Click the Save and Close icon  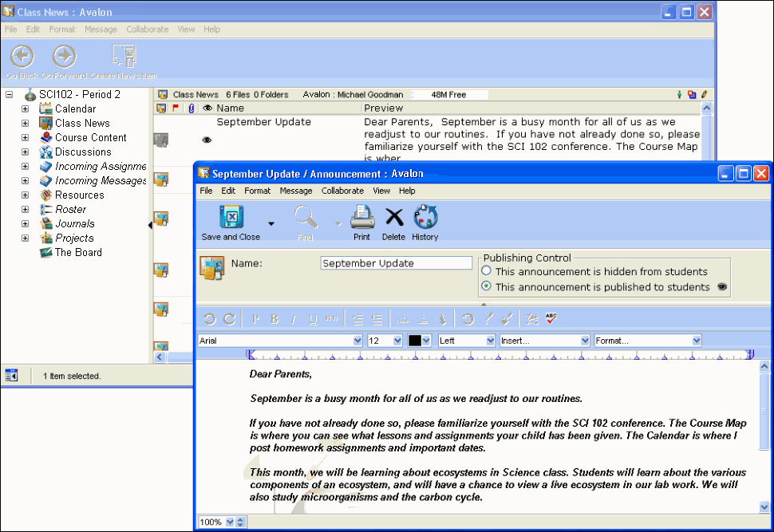coord(231,218)
